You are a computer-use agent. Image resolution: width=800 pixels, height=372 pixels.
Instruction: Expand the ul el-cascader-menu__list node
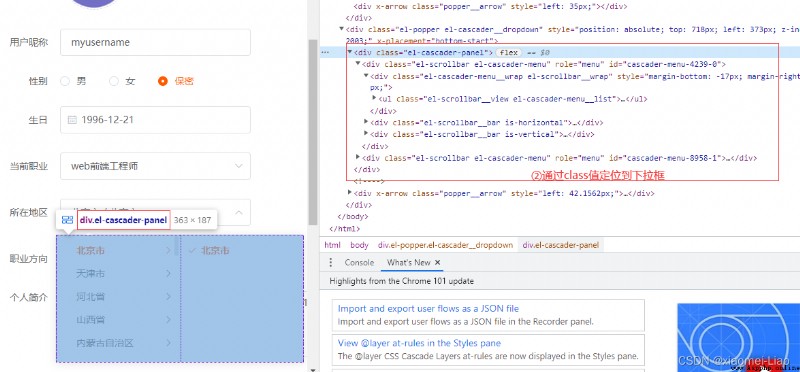click(374, 98)
